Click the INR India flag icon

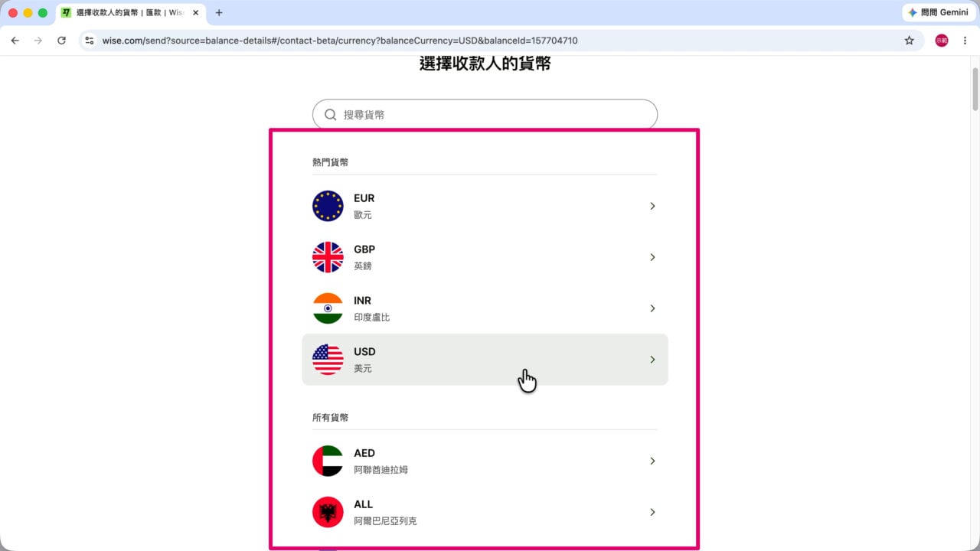(x=328, y=308)
